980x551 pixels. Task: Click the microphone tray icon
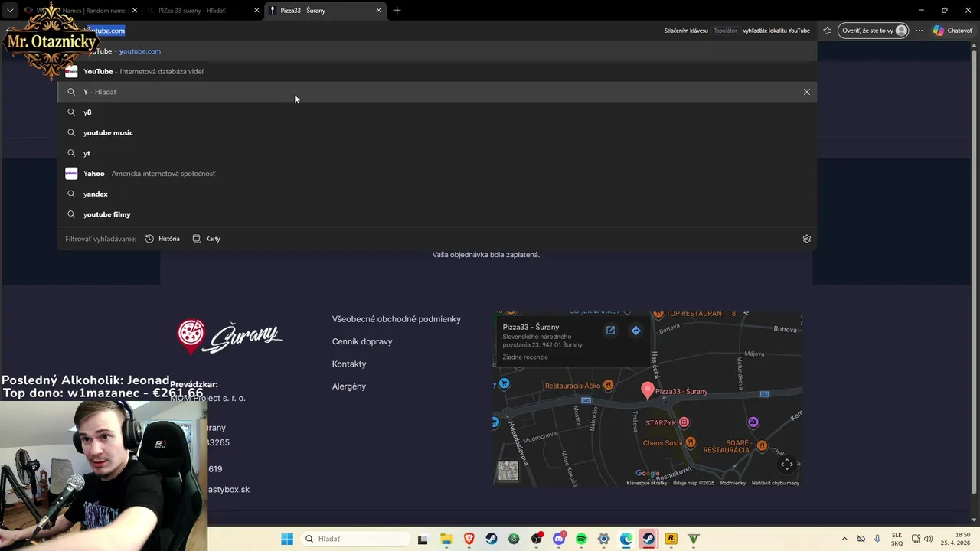[x=877, y=539]
